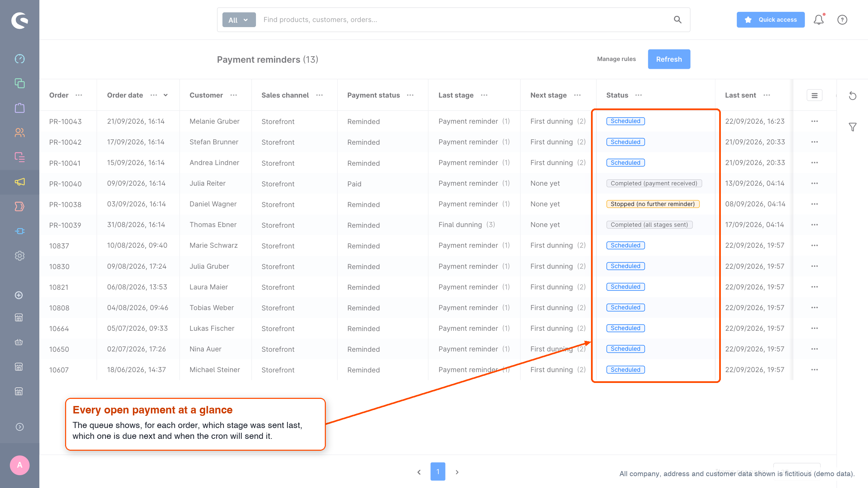Open the Orders clipboard sidebar icon
This screenshot has height=488, width=868.
point(20,108)
